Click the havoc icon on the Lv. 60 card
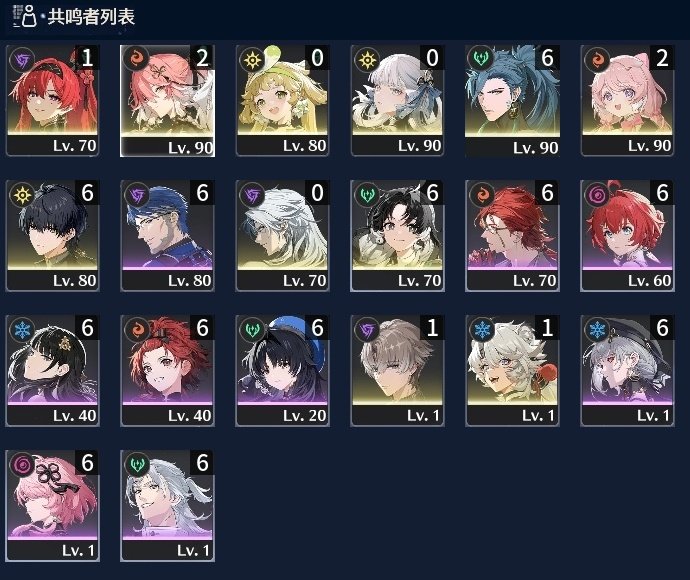 [x=597, y=194]
